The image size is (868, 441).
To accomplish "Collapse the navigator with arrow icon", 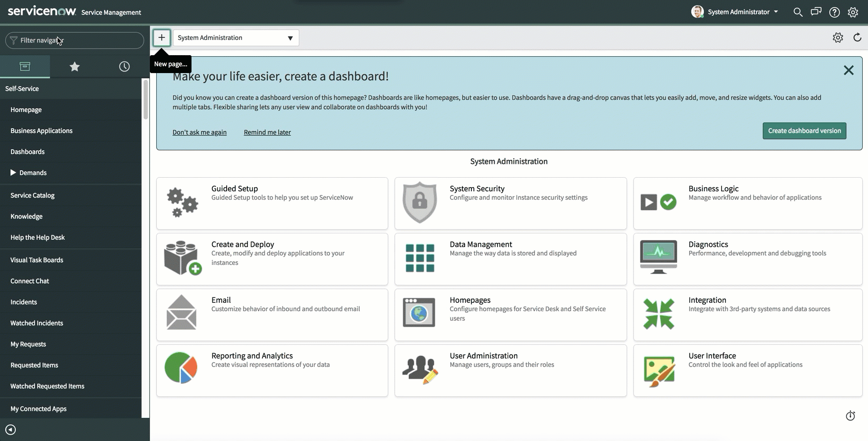I will [11, 429].
